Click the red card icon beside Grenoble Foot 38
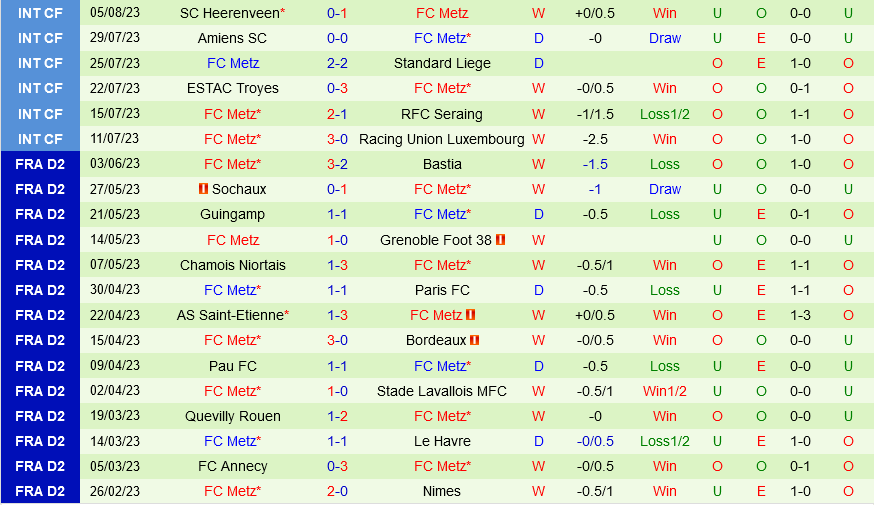The image size is (874, 505). pos(501,240)
